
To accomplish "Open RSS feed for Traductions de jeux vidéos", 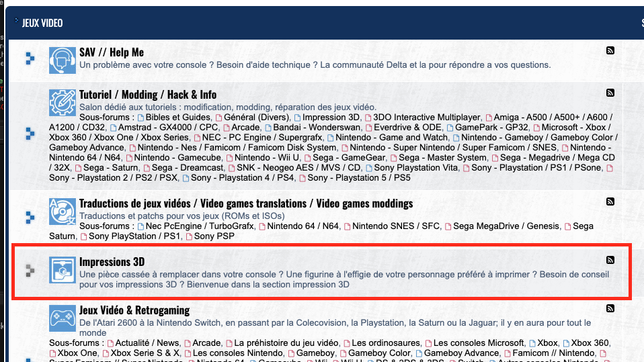I will (610, 201).
